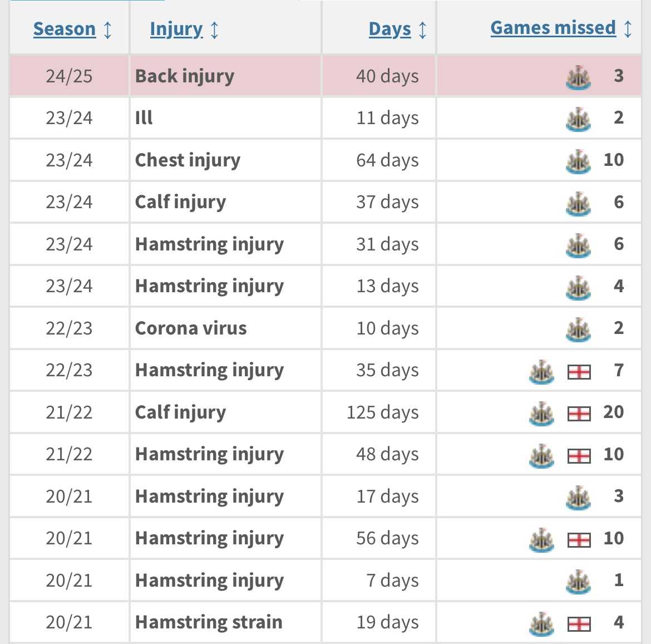Image resolution: width=651 pixels, height=644 pixels.
Task: Click the sort arrows beside Days
Action: click(422, 30)
